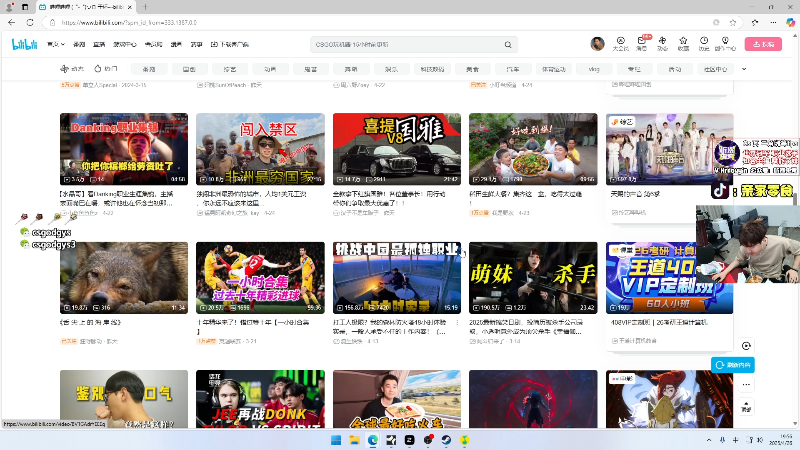
Task: Open the history clock icon in header
Action: [704, 44]
